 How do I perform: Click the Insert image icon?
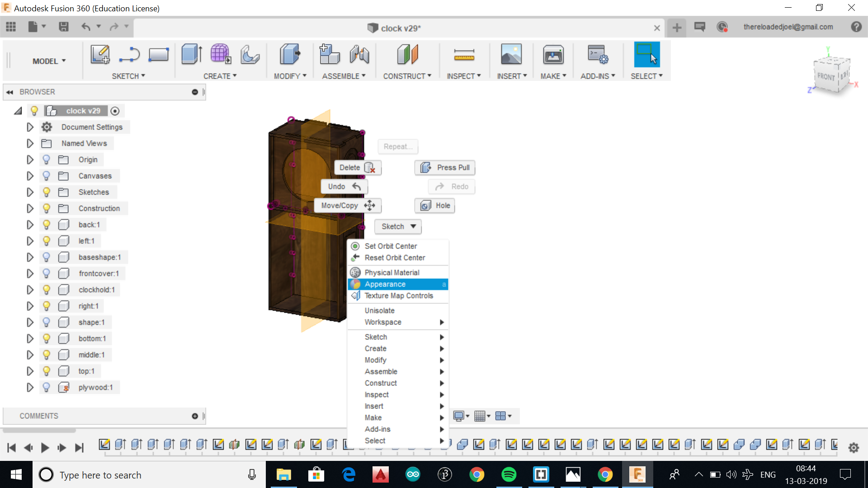click(x=511, y=55)
